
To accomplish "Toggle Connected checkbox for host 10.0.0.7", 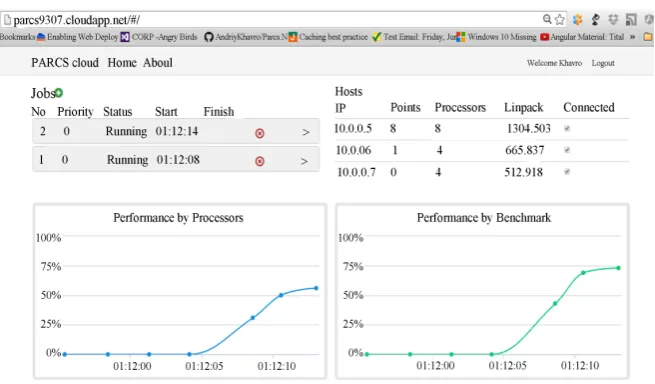I will (x=567, y=172).
